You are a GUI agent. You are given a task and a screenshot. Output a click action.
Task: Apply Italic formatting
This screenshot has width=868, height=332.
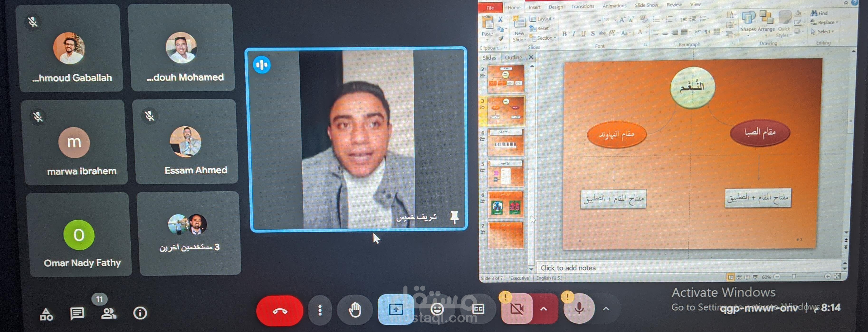pyautogui.click(x=573, y=33)
